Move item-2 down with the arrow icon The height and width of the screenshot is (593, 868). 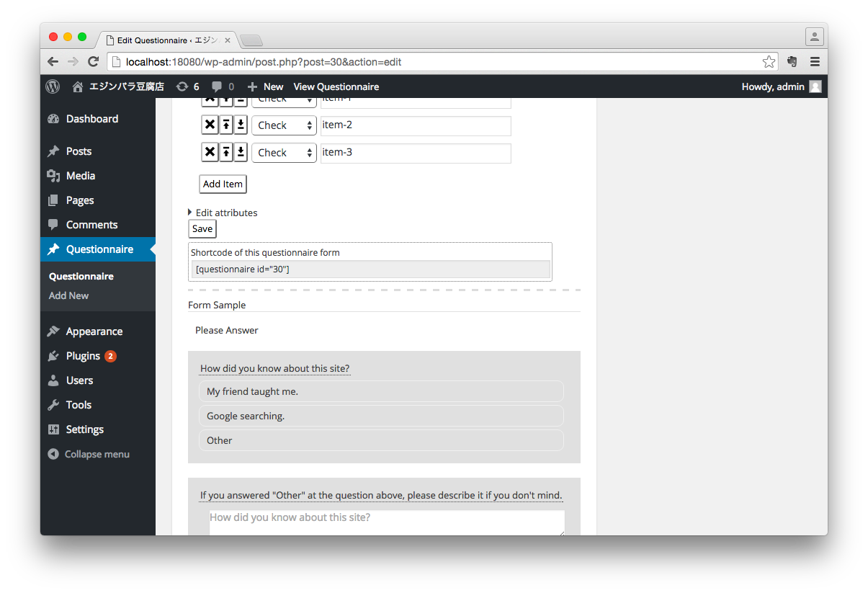(x=241, y=125)
